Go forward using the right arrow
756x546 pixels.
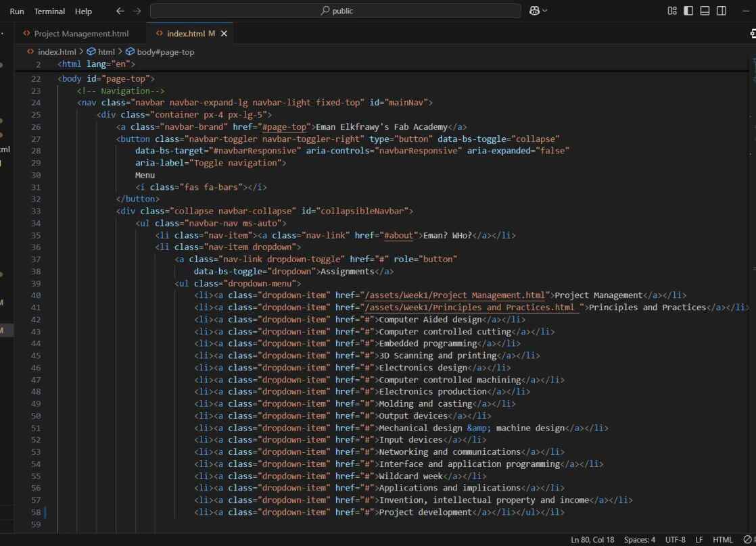click(x=137, y=11)
